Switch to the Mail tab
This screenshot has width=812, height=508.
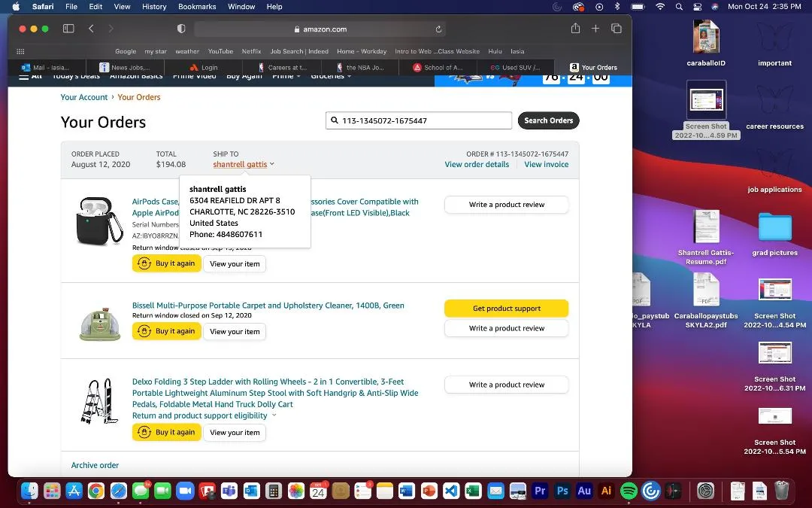47,68
